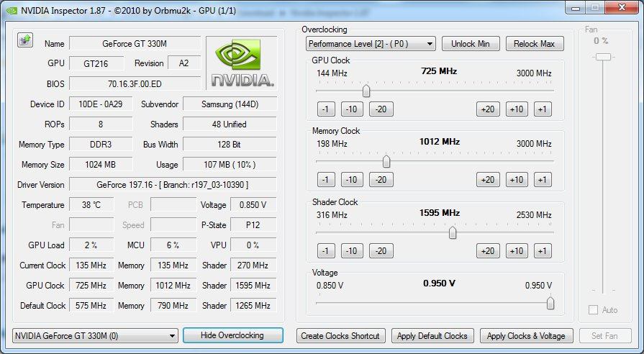The width and height of the screenshot is (644, 354).
Task: Click the GPU Load value 2 %
Action: click(x=91, y=245)
